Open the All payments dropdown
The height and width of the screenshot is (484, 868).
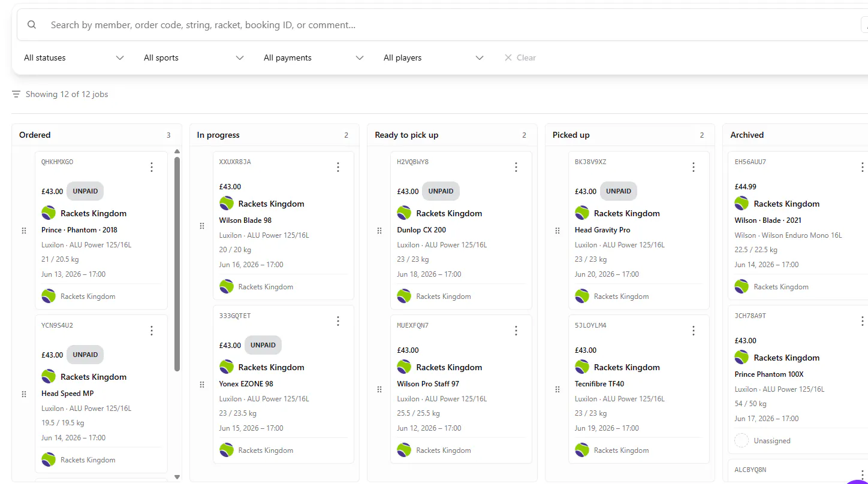click(314, 58)
